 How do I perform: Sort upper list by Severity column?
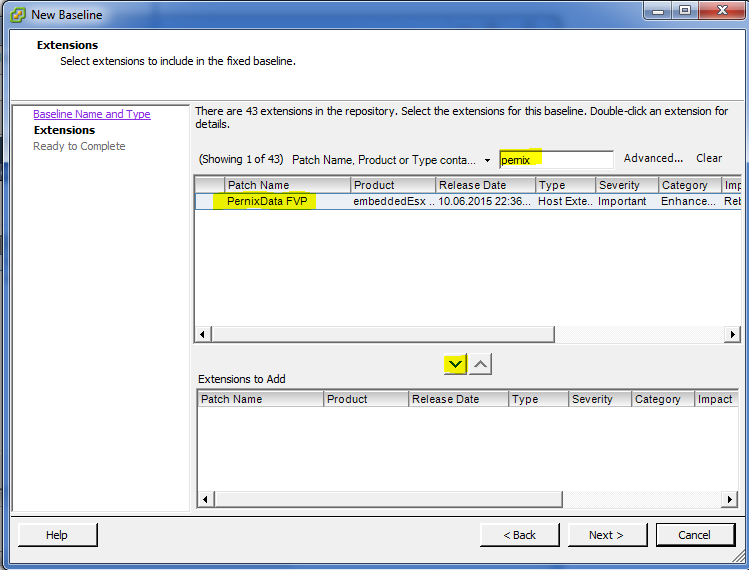tap(627, 185)
